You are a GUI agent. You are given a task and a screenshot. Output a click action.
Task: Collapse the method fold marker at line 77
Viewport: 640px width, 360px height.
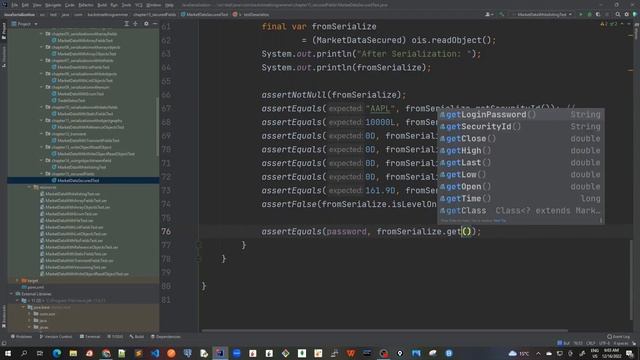pyautogui.click(x=199, y=245)
